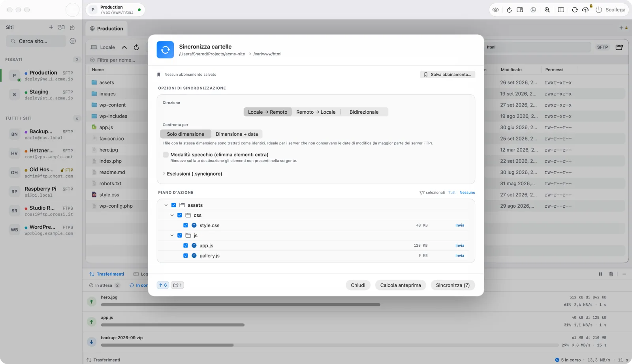Click the new remote folder icon
Screen dimensions: 632x364
(619, 47)
